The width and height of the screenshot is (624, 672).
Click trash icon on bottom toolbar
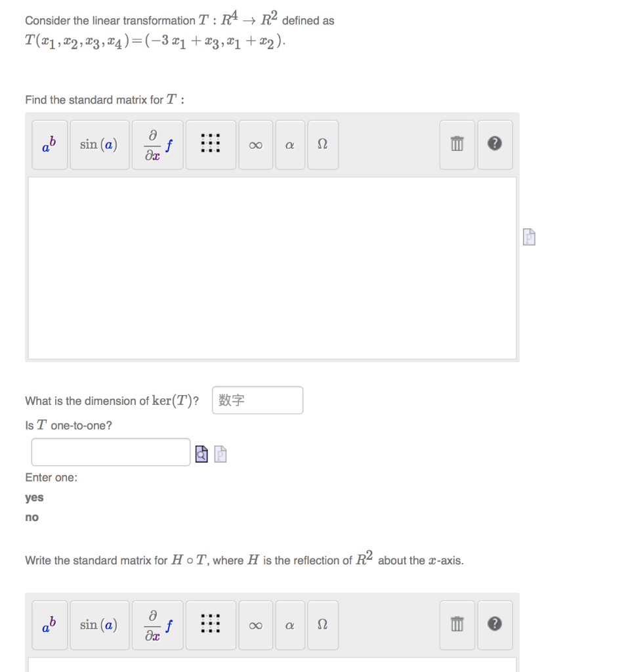click(x=457, y=625)
